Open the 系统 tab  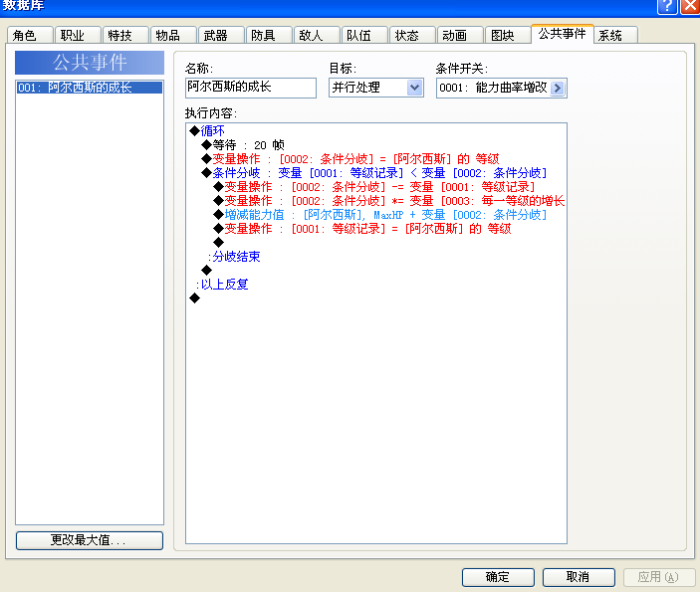pos(615,35)
